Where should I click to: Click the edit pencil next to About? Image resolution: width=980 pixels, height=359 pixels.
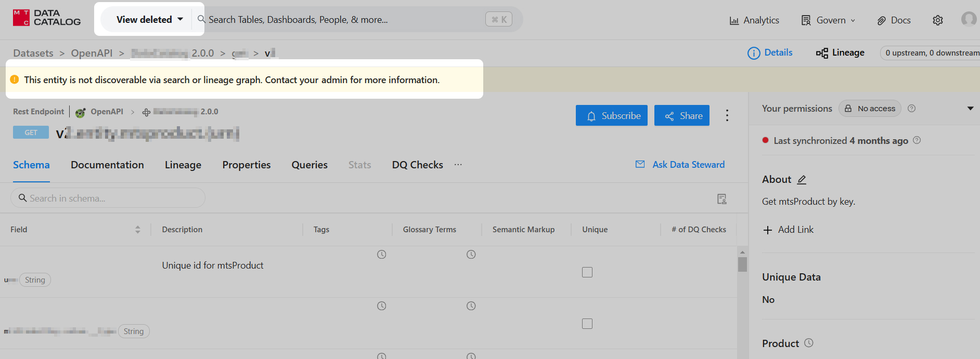coord(802,180)
